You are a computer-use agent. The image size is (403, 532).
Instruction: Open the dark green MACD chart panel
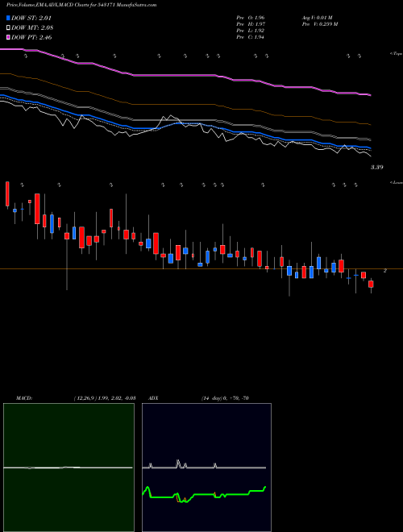coord(69,468)
